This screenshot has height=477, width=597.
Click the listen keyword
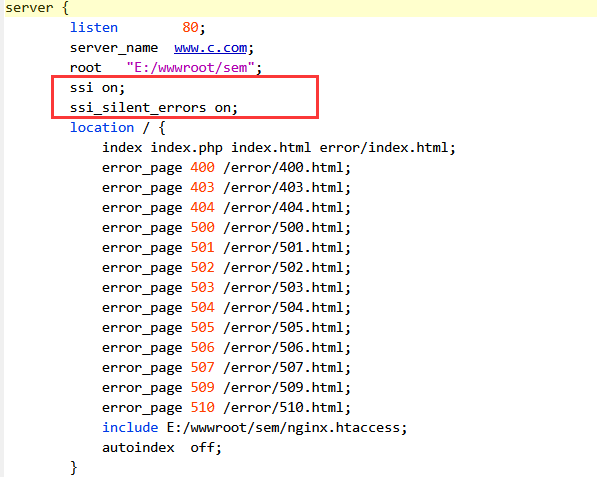pyautogui.click(x=94, y=27)
